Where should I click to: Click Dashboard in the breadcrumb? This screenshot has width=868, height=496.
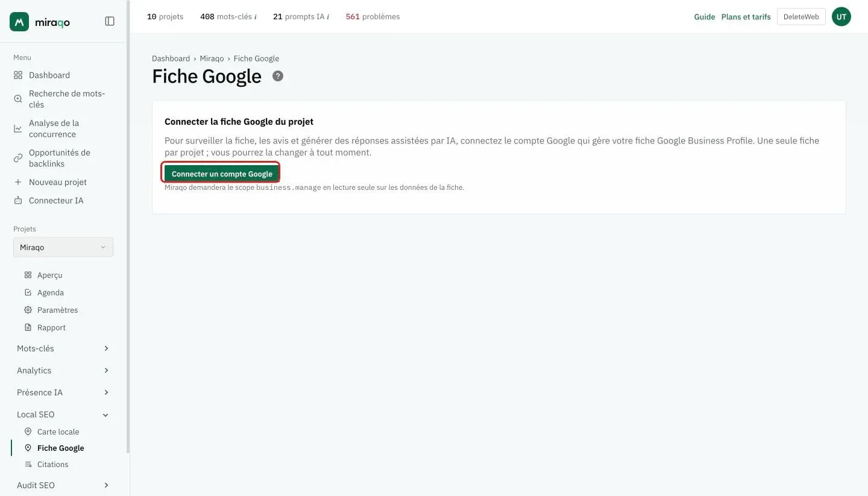click(171, 58)
